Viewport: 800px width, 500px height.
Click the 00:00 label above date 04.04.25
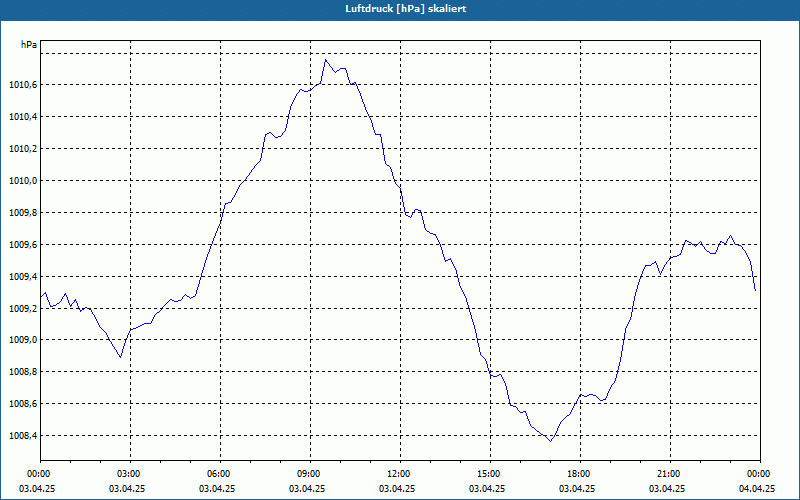click(x=760, y=474)
